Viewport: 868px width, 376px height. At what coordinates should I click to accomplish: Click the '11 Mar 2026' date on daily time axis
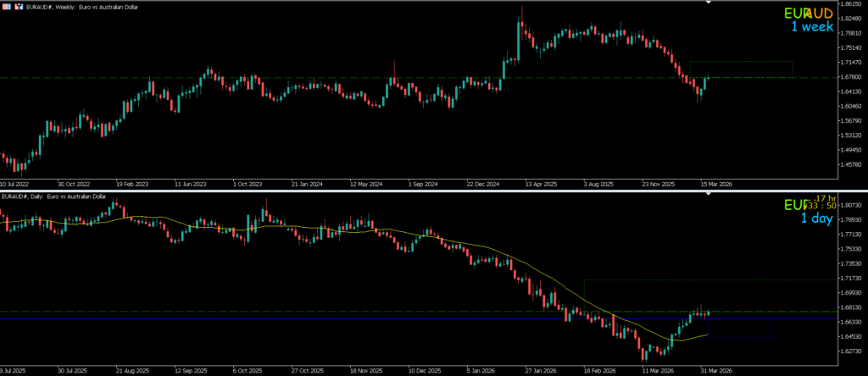[x=656, y=371]
